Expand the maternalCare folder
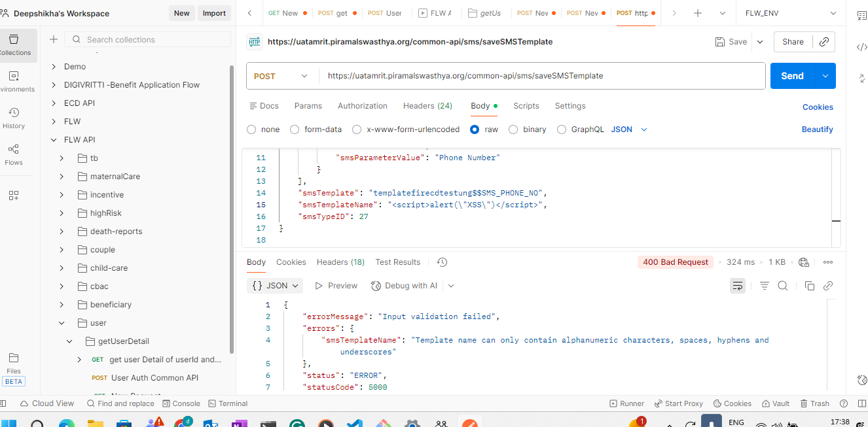The width and height of the screenshot is (868, 427). coord(62,177)
